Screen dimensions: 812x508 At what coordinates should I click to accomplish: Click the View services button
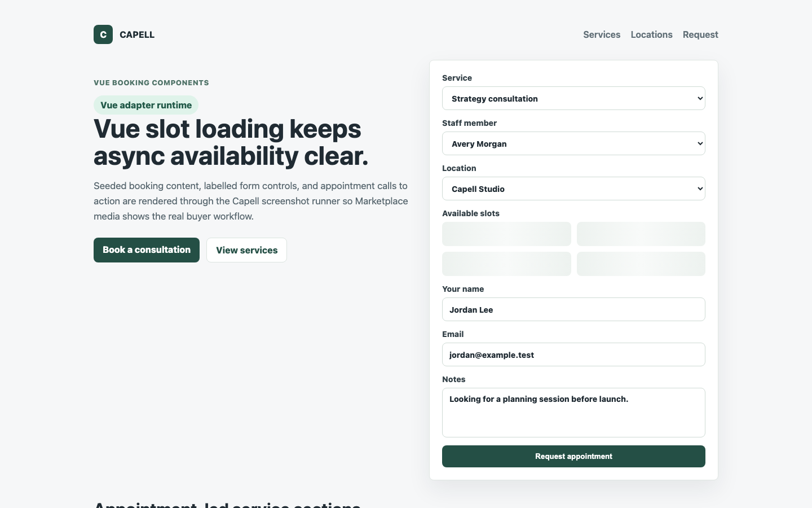pos(246,250)
